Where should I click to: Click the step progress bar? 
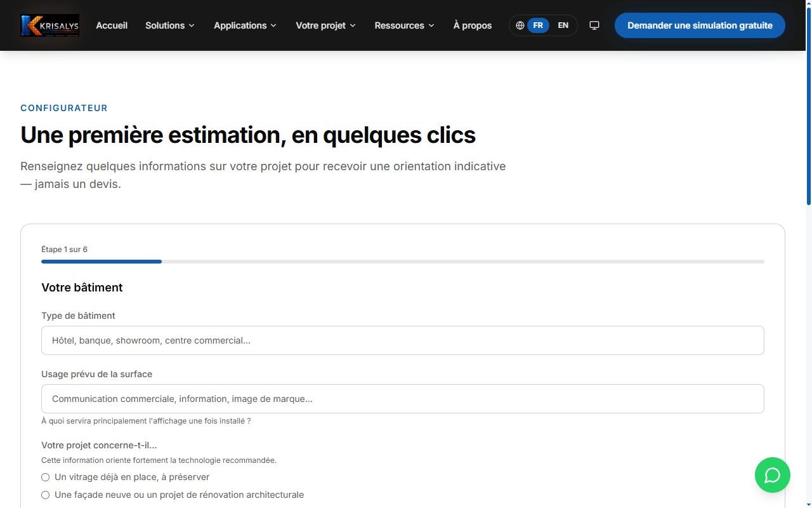pos(403,262)
